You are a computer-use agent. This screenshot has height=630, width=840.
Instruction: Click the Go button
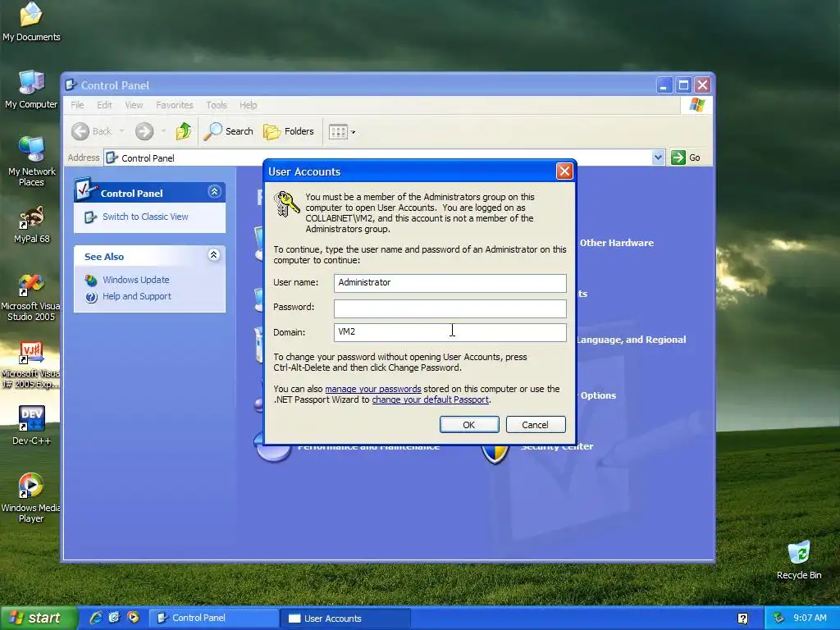(686, 157)
